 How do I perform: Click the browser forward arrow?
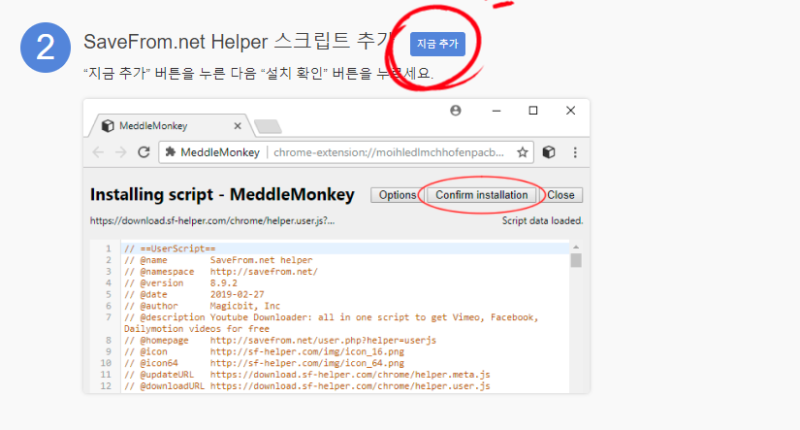click(x=121, y=152)
